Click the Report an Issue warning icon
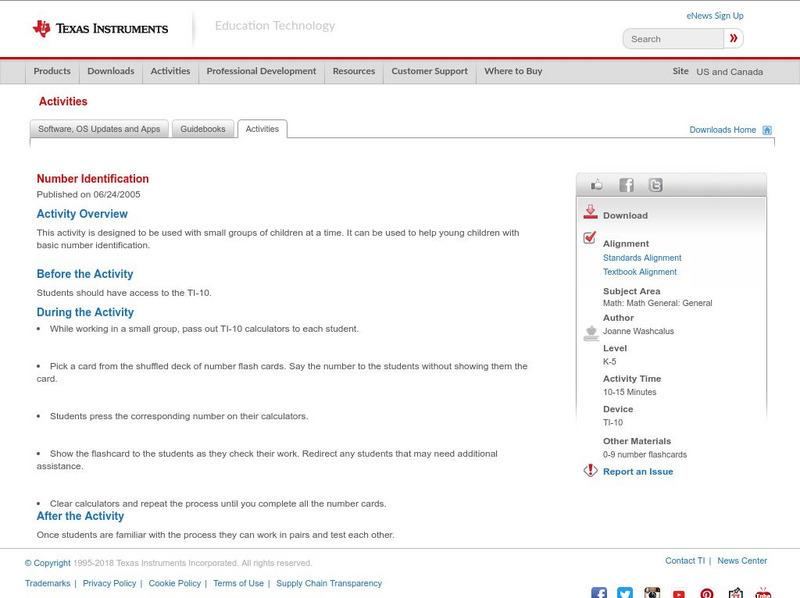The image size is (800, 598). [590, 470]
